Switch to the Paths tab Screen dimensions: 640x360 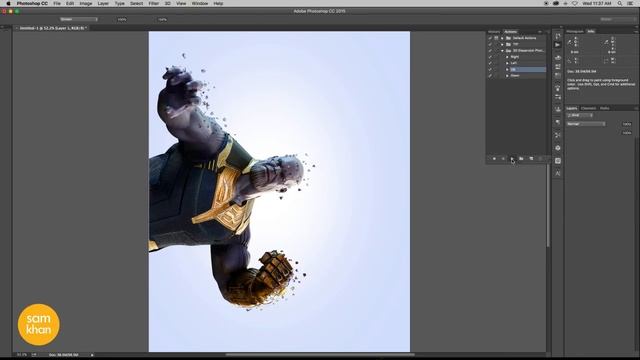pyautogui.click(x=605, y=108)
